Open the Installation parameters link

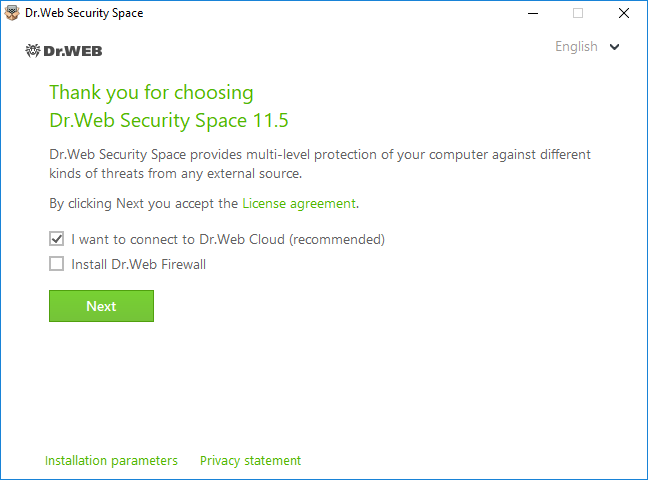click(111, 461)
